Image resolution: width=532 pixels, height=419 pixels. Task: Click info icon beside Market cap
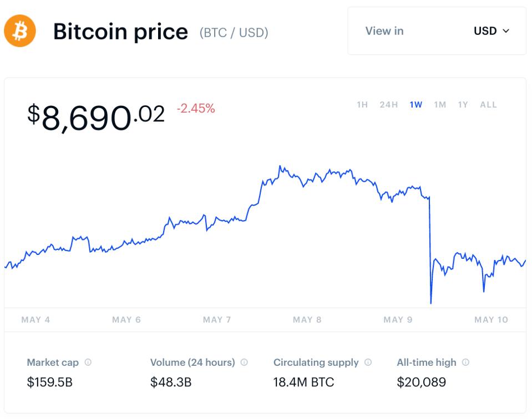click(88, 362)
